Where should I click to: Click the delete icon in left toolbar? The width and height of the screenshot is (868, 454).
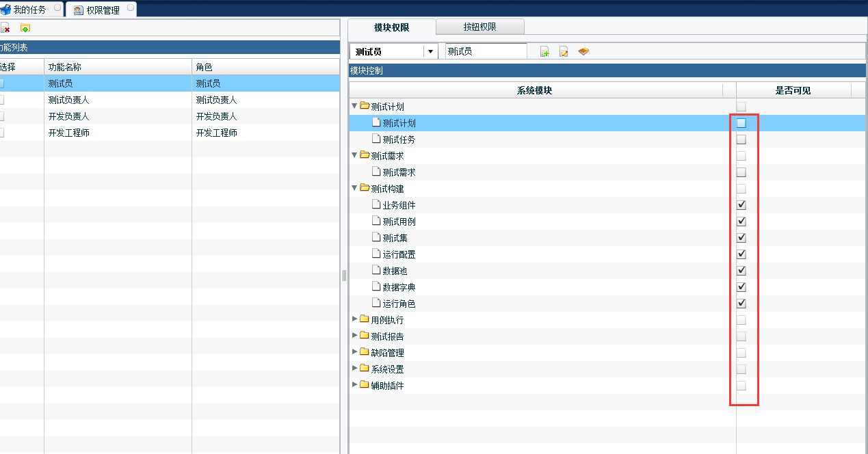point(5,28)
